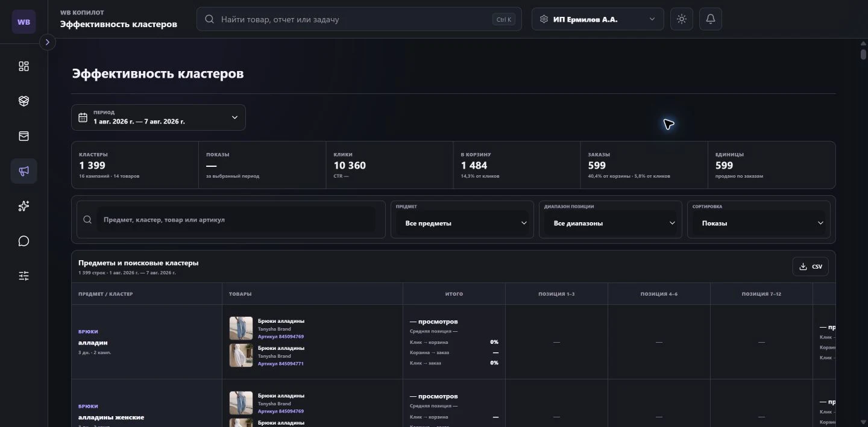Click the Заказы 599 stat card
Viewport: 868px width, 427px height.
click(644, 165)
